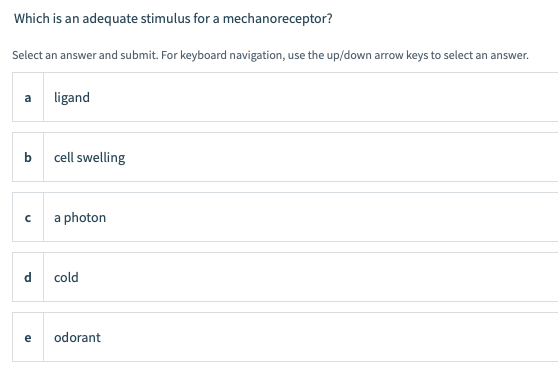The image size is (558, 367).
Task: Click the letter 'c' label box
Action: pos(28,217)
